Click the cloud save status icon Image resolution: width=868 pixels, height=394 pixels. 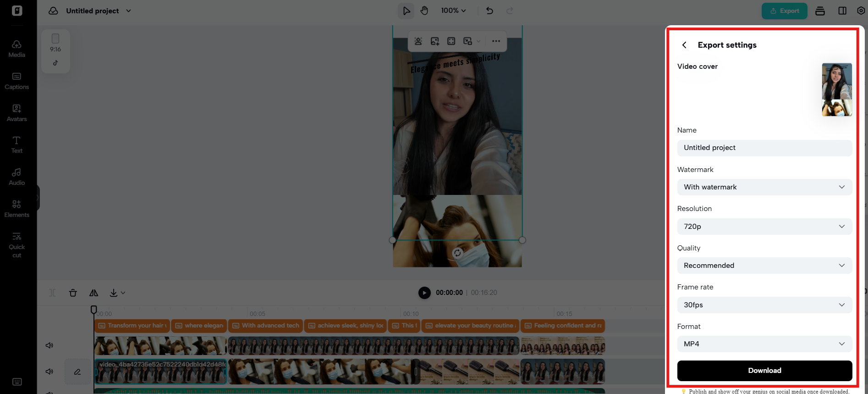point(54,11)
